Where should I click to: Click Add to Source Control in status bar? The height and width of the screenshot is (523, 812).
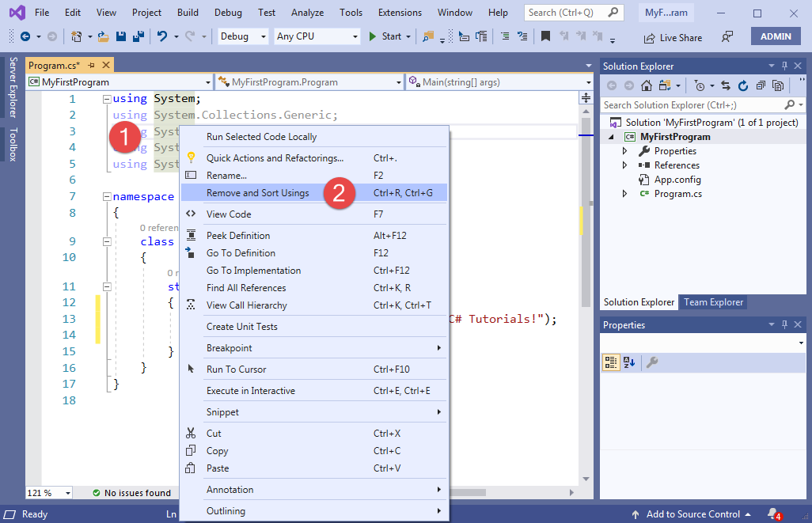point(692,514)
